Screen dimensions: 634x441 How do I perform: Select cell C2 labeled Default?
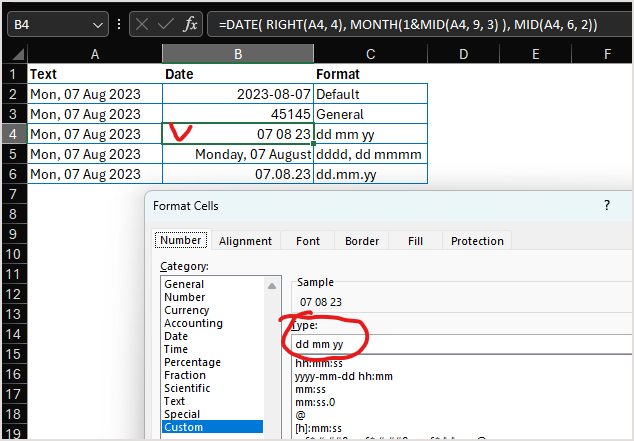click(x=370, y=94)
